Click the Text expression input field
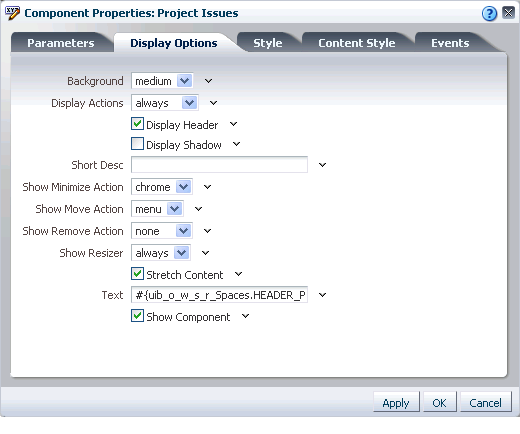Image resolution: width=520 pixels, height=434 pixels. [x=219, y=295]
